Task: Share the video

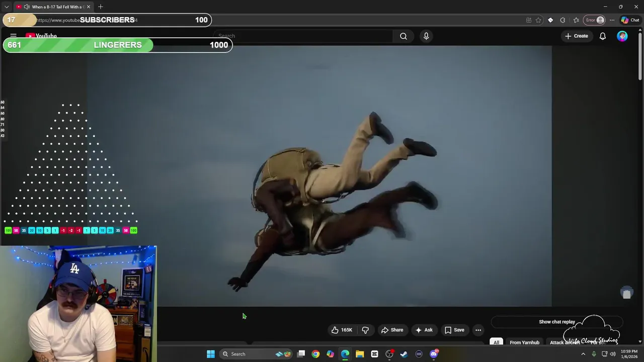Action: 392,330
